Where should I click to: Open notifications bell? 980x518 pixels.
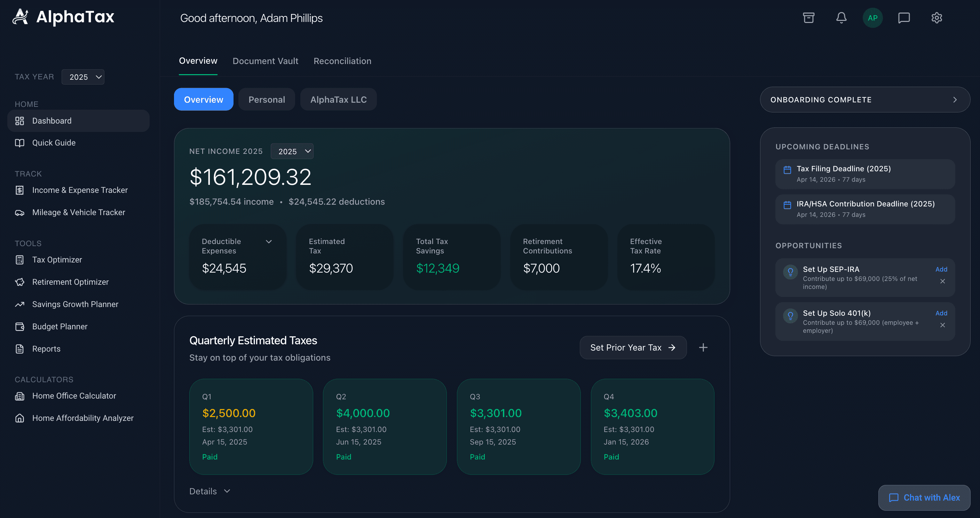(x=841, y=17)
